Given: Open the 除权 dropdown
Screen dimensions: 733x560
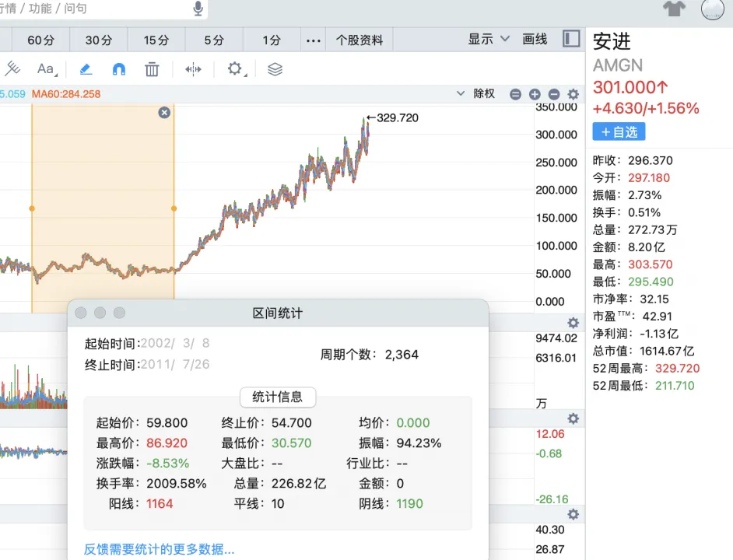Looking at the screenshot, I should [x=476, y=93].
